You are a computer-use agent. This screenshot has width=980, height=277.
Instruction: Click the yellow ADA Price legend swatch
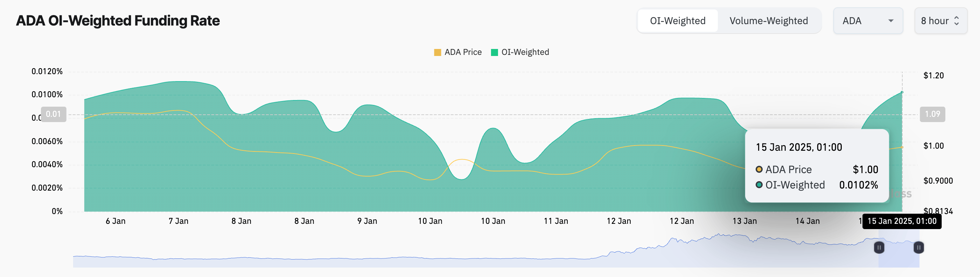(x=437, y=52)
